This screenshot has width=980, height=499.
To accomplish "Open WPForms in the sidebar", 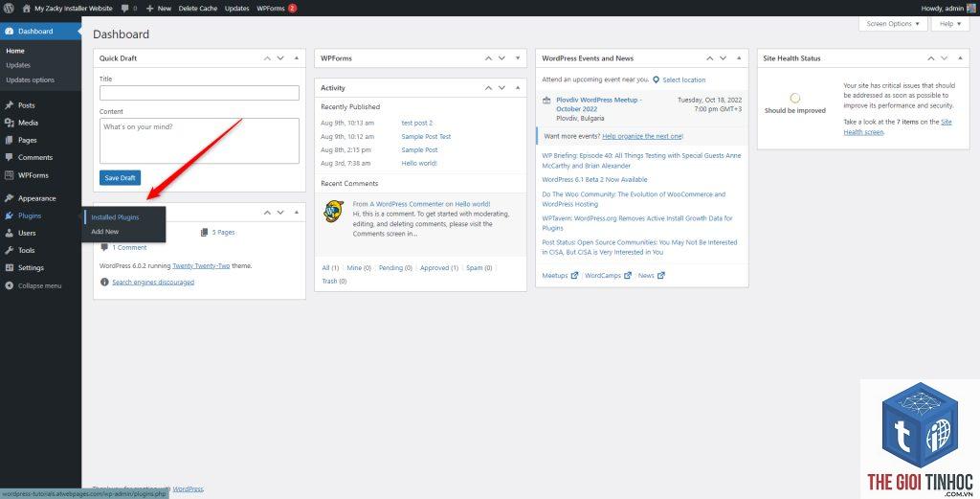I will point(33,175).
